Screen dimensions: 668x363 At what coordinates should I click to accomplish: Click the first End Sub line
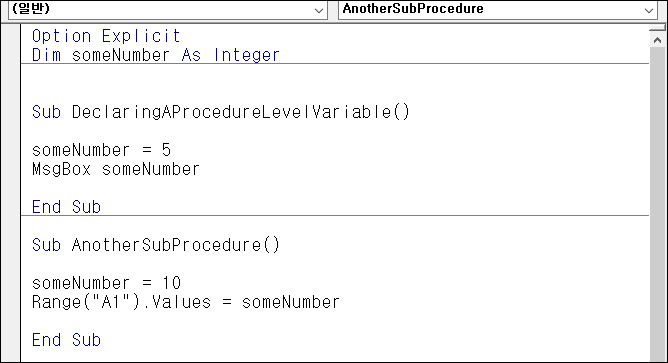(66, 207)
